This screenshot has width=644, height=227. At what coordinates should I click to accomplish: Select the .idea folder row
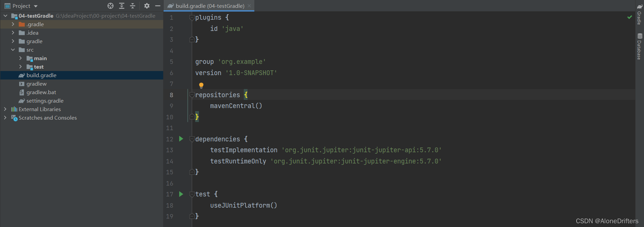[82, 33]
